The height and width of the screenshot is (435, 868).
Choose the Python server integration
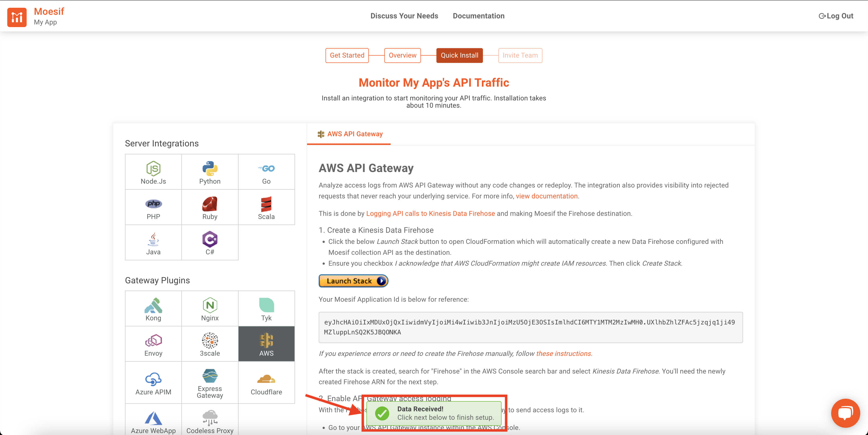click(209, 172)
